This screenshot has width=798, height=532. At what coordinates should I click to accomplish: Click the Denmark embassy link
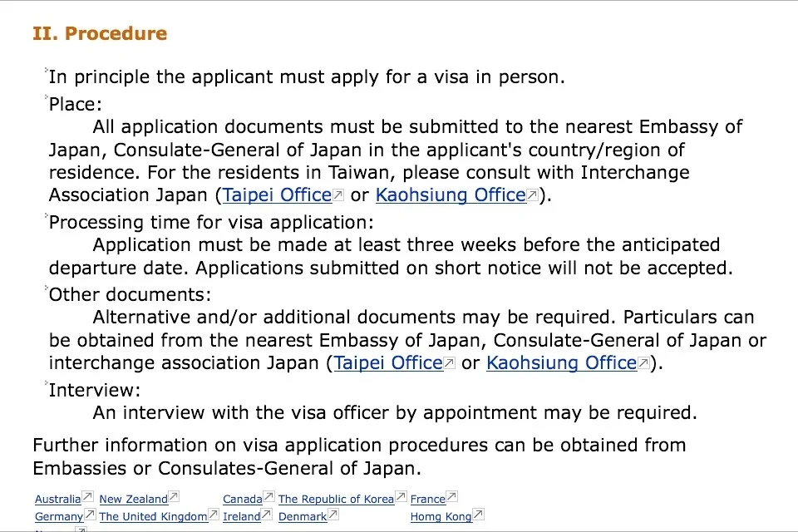pyautogui.click(x=303, y=516)
